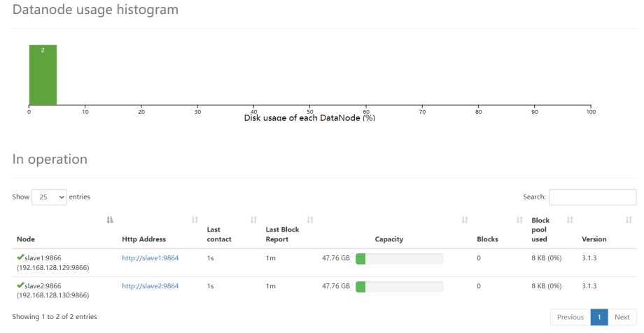The image size is (644, 333).
Task: Click the green check icon beside slave1:9866
Action: 20,257
